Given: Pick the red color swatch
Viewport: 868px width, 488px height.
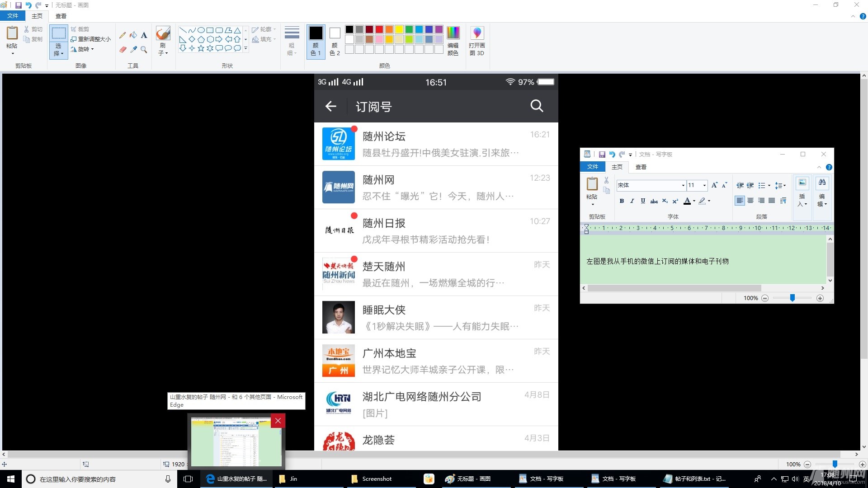Looking at the screenshot, I should point(379,30).
